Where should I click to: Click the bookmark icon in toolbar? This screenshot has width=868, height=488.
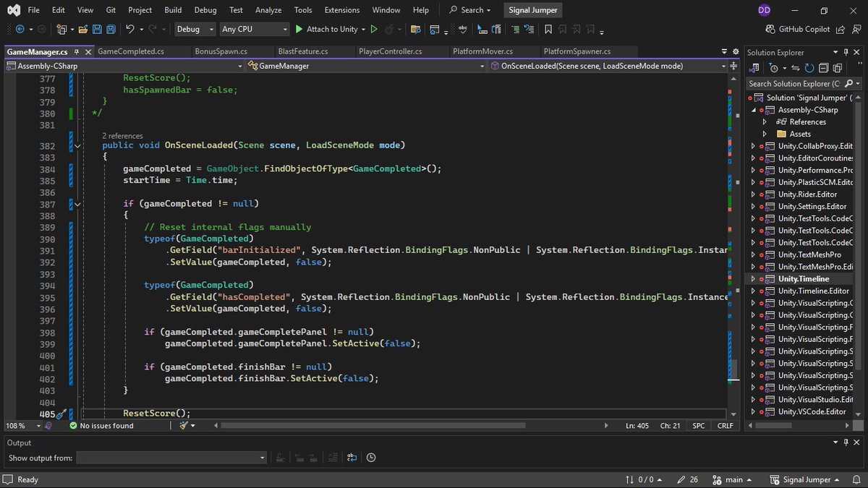548,30
